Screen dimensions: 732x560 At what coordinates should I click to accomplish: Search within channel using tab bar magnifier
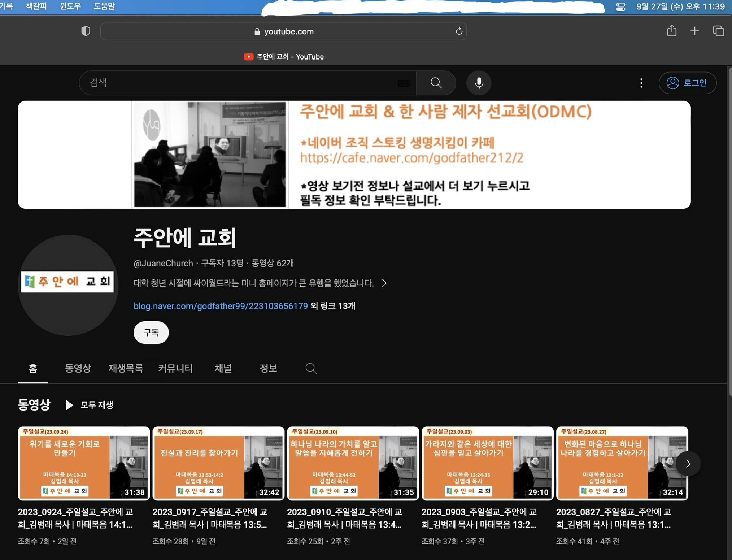coord(311,368)
